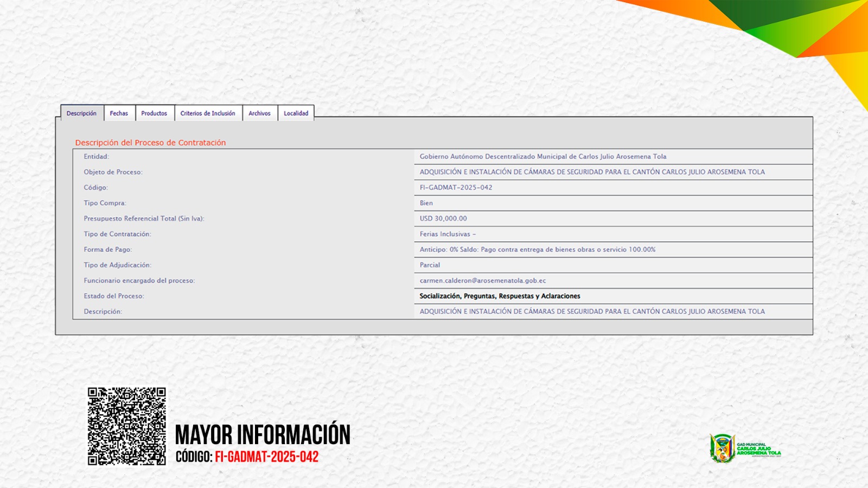Viewport: 868px width, 488px height.
Task: Click the Mayor Información heading
Action: 263,435
